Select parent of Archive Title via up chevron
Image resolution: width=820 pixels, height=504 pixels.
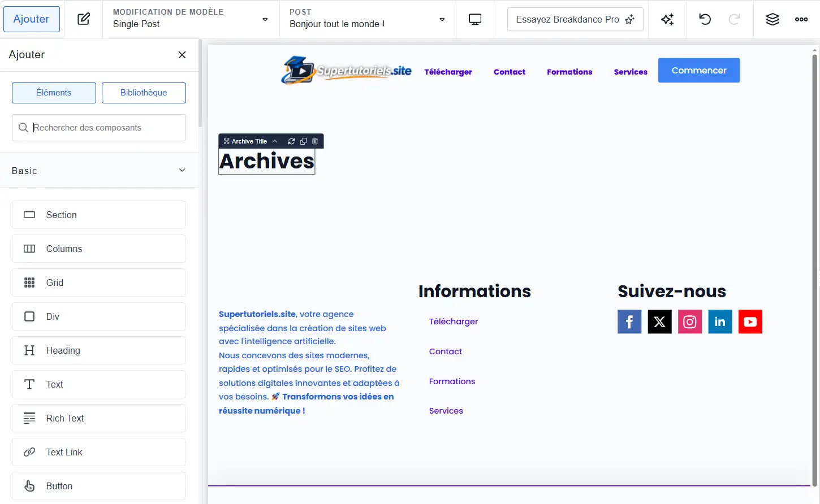coord(275,141)
